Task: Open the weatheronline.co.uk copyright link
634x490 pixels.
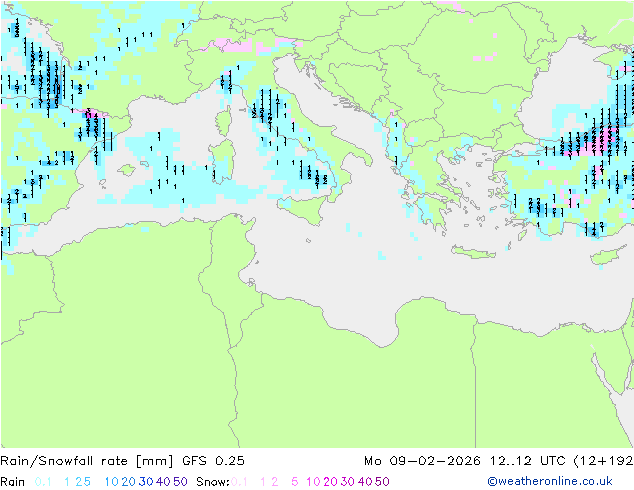Action: coord(550,481)
